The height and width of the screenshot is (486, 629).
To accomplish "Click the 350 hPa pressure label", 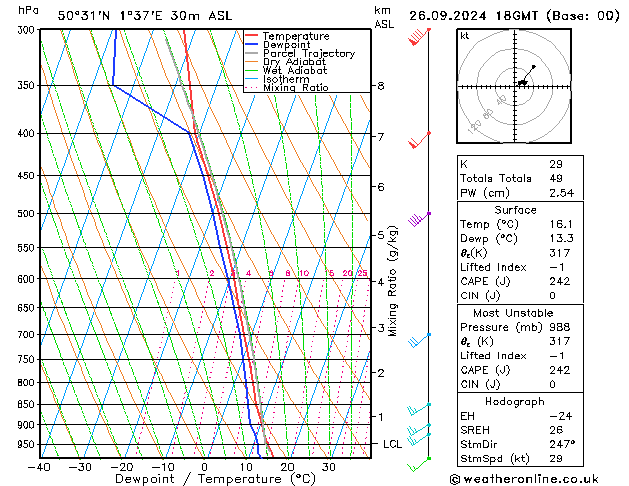I will tap(28, 85).
